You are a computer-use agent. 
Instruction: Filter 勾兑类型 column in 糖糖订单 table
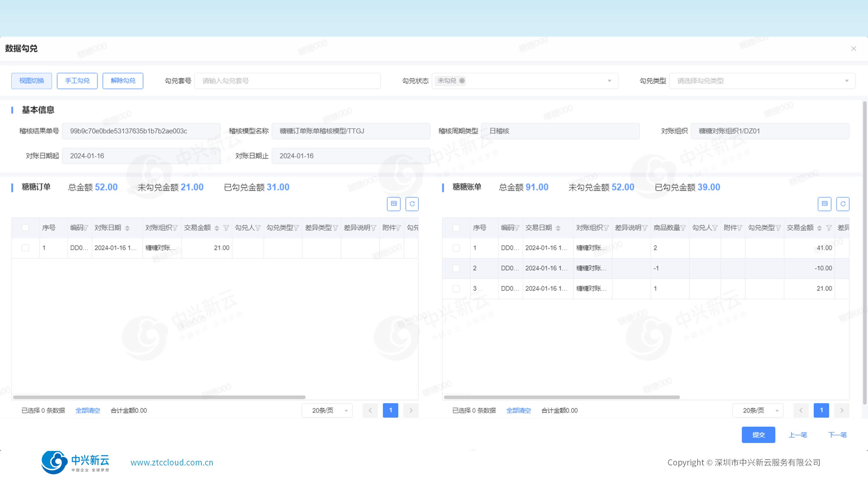coord(296,228)
